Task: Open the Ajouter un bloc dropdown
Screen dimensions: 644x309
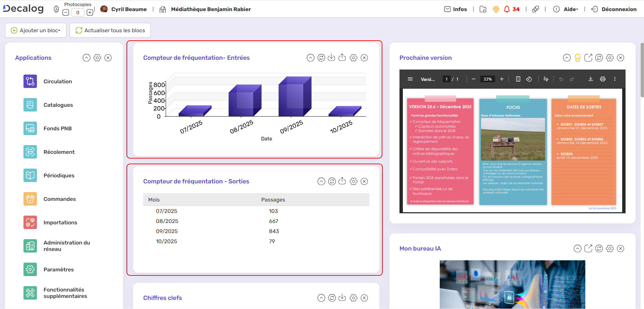Action: click(36, 30)
